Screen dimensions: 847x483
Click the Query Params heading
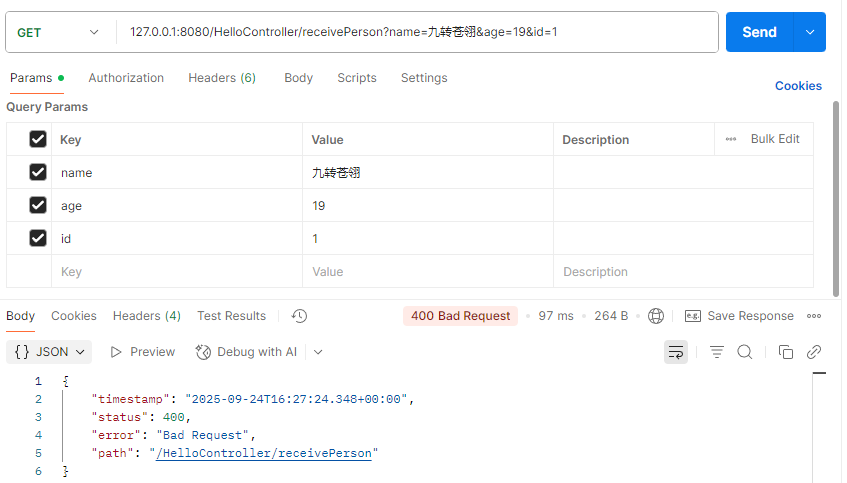[x=47, y=106]
